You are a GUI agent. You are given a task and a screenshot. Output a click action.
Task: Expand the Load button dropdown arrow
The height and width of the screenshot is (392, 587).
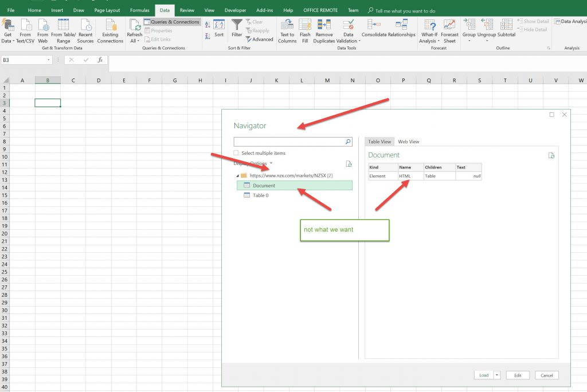pos(497,375)
